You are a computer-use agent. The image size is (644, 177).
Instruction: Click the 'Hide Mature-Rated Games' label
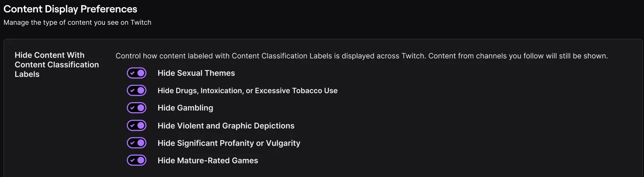pos(207,161)
